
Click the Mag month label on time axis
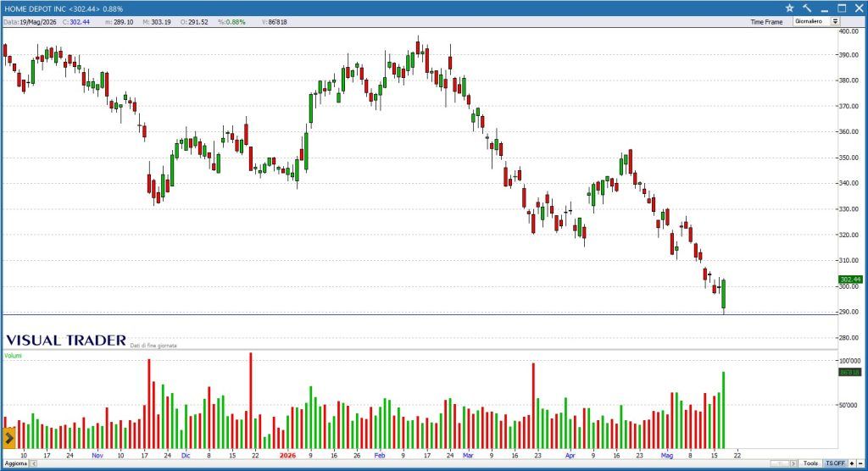667,456
